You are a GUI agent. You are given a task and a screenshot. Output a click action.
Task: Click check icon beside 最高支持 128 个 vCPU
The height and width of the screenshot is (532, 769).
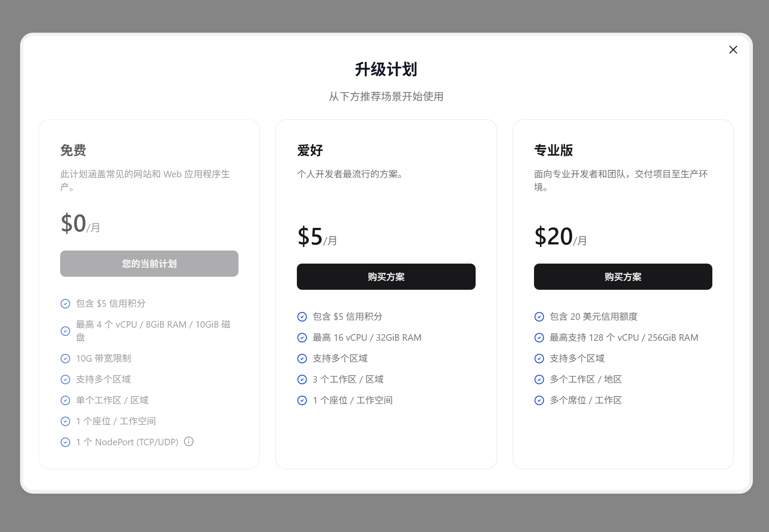click(539, 338)
